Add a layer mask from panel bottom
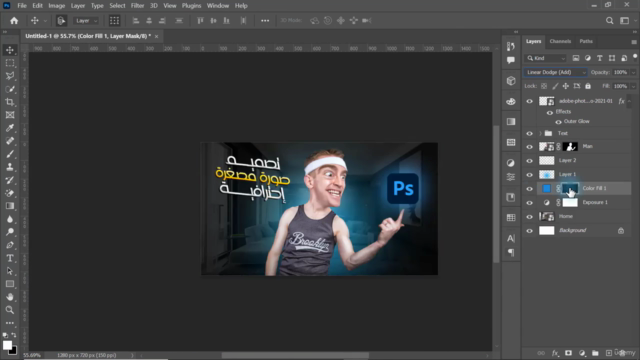This screenshot has width=640, height=360. [x=569, y=353]
